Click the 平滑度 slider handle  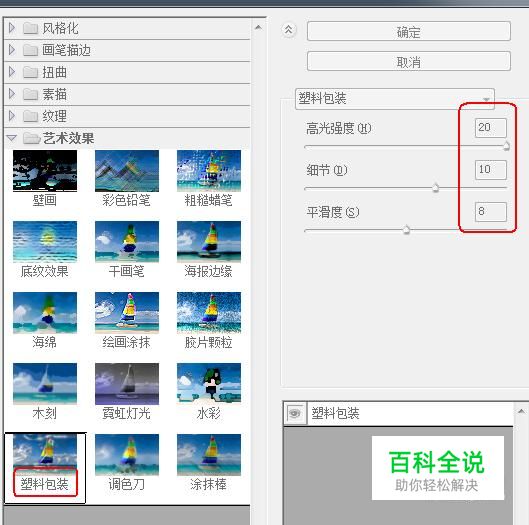coord(407,229)
